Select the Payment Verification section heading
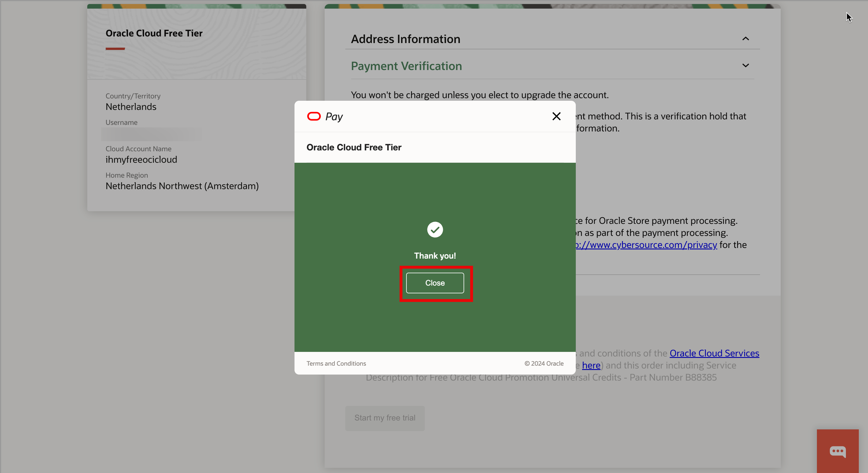 [x=406, y=66]
